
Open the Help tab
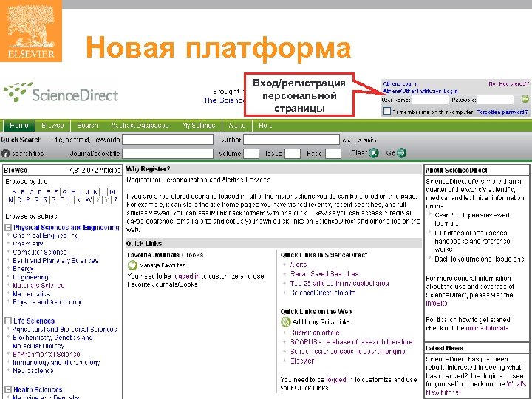click(265, 125)
